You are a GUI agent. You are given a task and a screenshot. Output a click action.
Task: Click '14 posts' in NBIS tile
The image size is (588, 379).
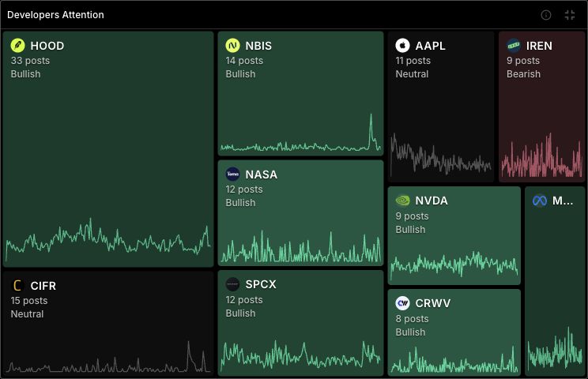pyautogui.click(x=244, y=61)
